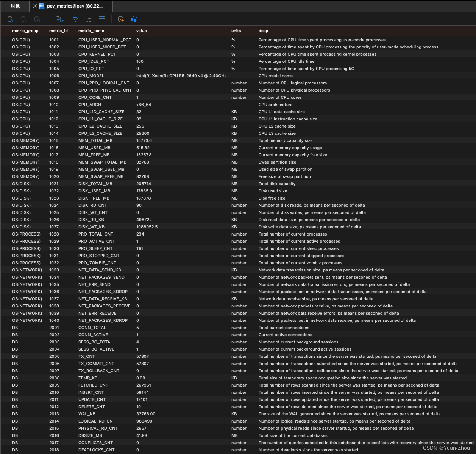The image size is (476, 454).
Task: Click the value column header
Action: click(141, 31)
